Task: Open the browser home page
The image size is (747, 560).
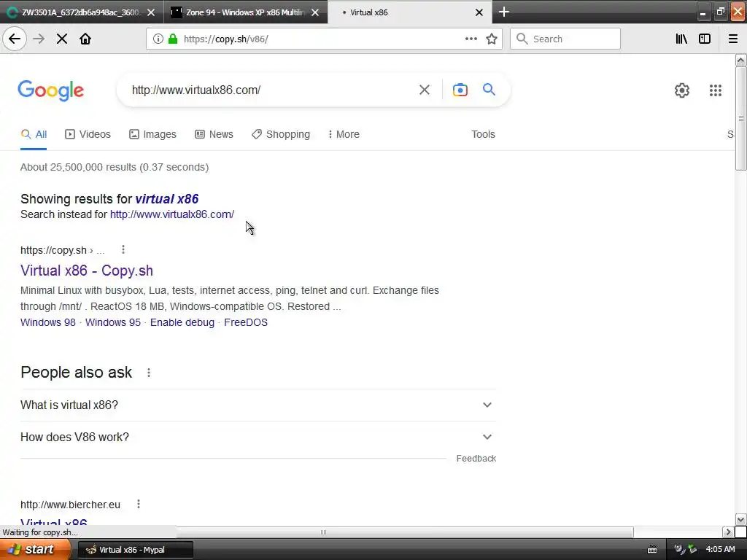Action: (85, 39)
